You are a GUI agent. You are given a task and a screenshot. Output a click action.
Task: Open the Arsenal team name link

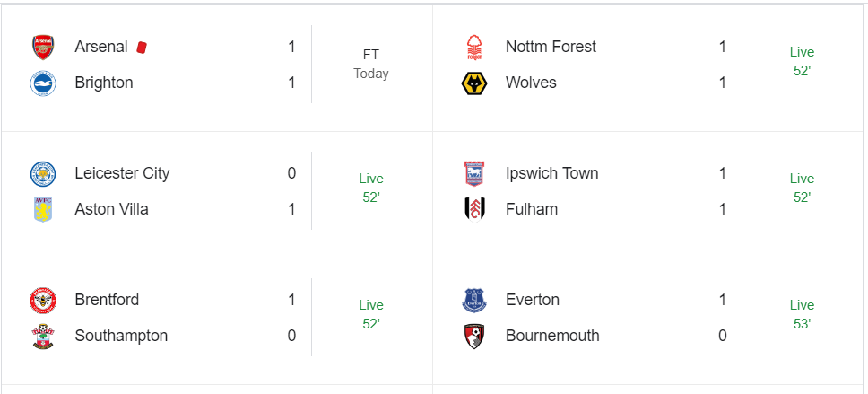[x=101, y=47]
